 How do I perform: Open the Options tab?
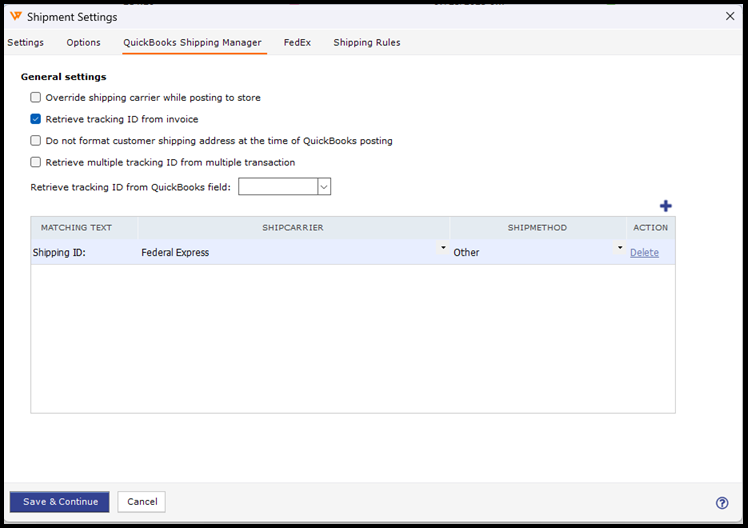click(84, 43)
